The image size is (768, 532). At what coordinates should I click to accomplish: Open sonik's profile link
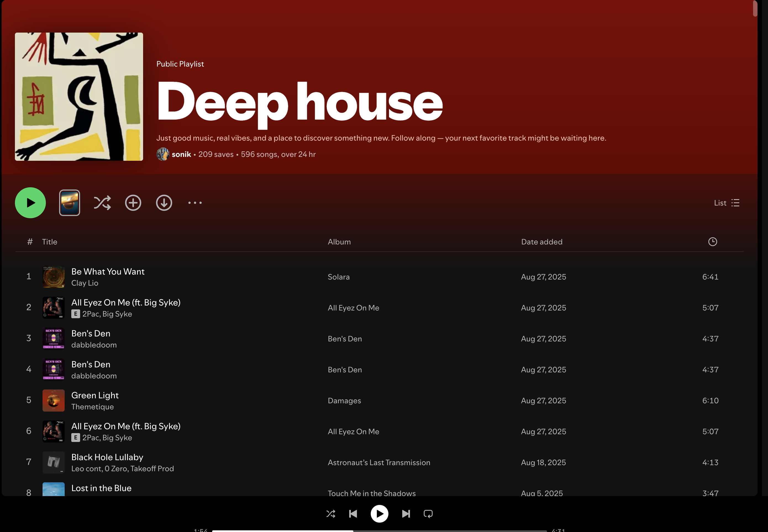point(181,154)
